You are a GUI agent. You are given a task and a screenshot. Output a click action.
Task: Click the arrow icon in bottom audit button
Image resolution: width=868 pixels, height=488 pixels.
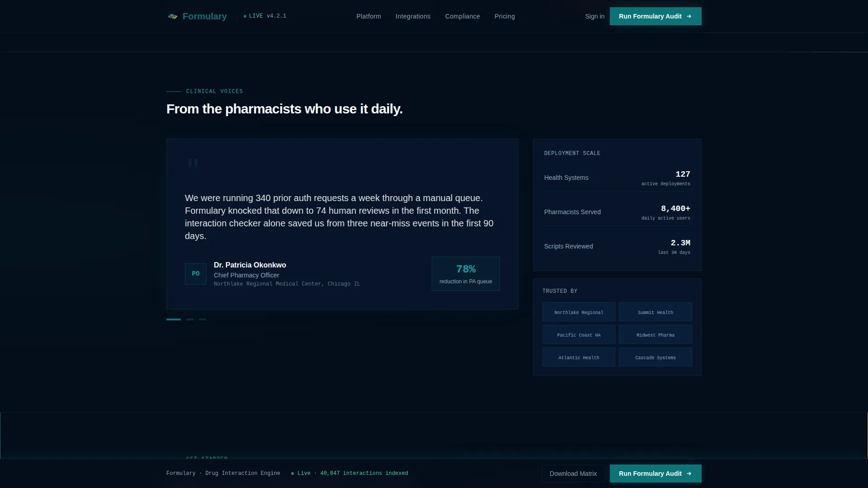click(689, 474)
